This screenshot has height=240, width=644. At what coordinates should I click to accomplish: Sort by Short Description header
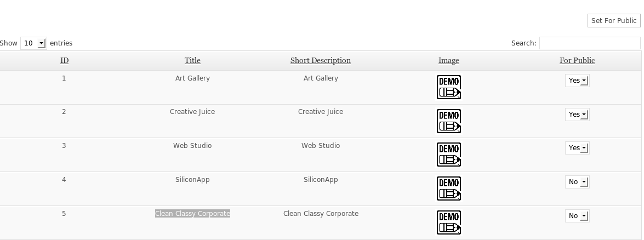(321, 60)
